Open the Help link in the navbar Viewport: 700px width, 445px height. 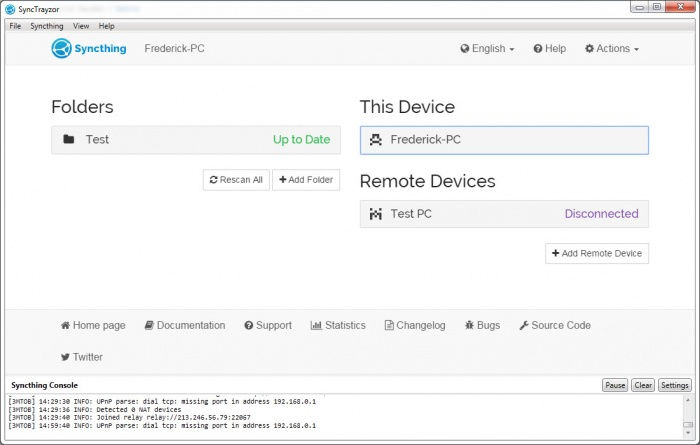coord(550,49)
